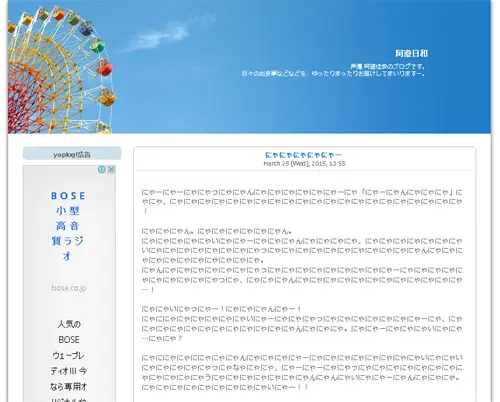500x402 pixels.
Task: Visit the bose.co.jp ad link
Action: pyautogui.click(x=69, y=288)
